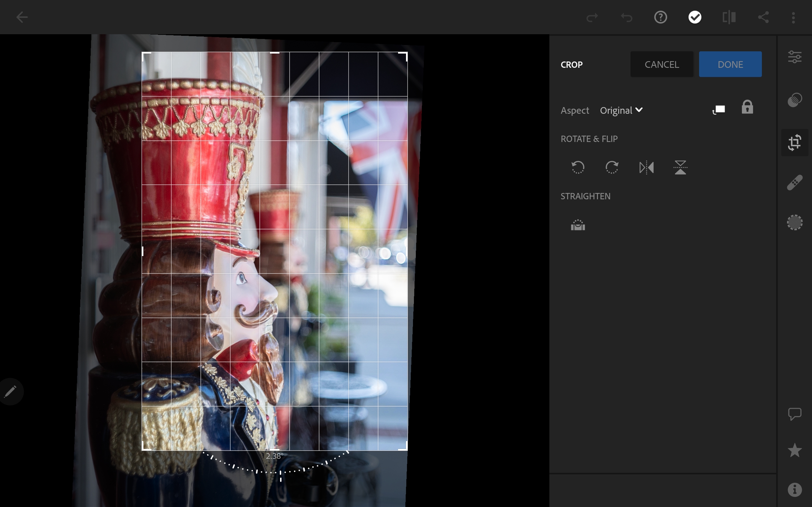
Task: Toggle the crop orientation icon
Action: 719,110
